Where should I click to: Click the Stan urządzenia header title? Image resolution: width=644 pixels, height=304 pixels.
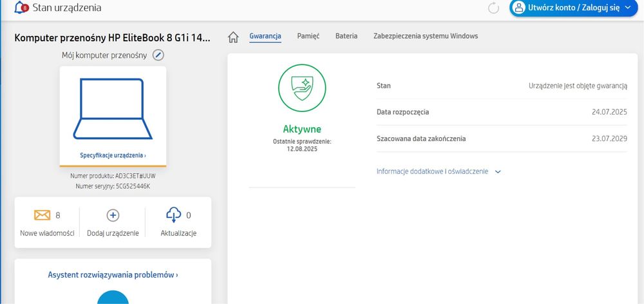tap(66, 7)
